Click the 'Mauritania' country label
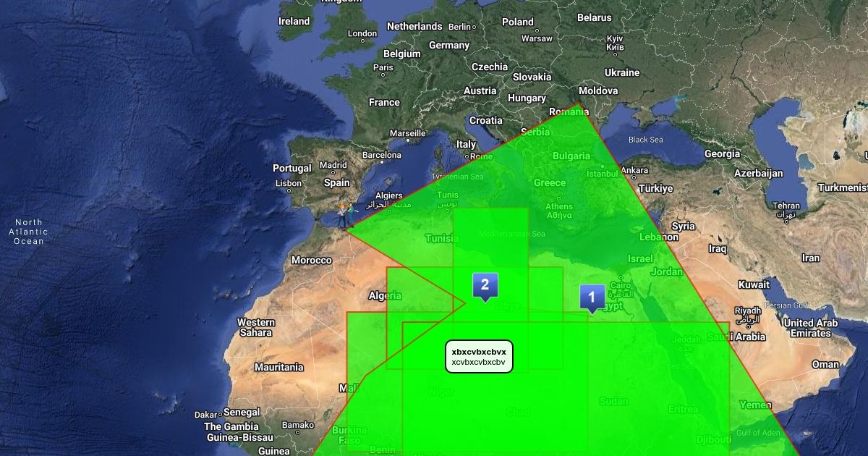 tap(279, 367)
